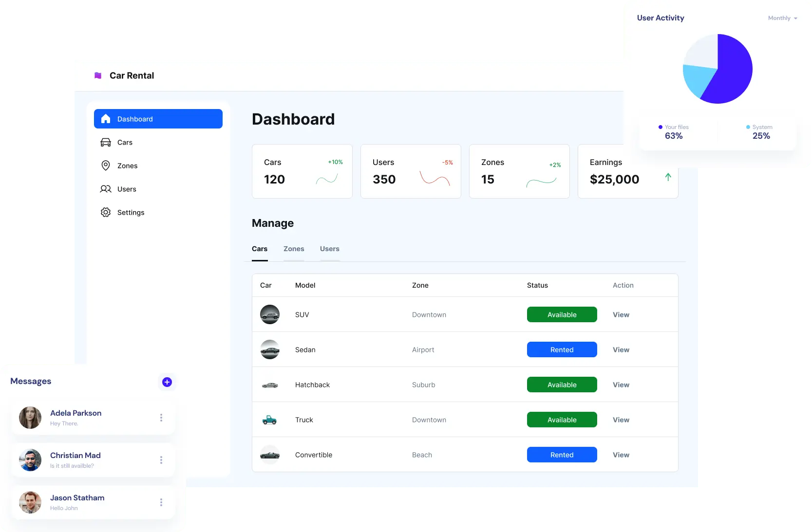Screen dimensions: 812x532
Task: Click the gear icon beside Settings
Action: [106, 212]
